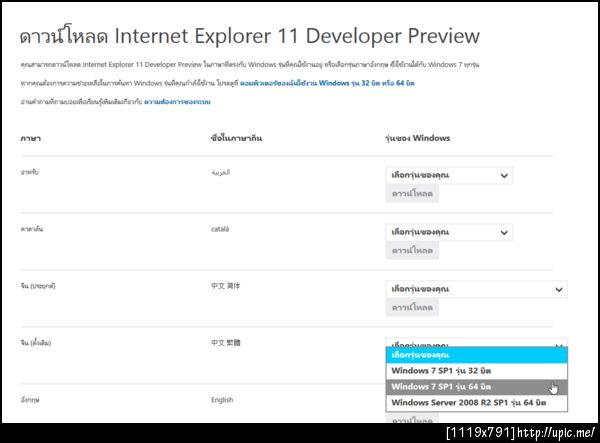The image size is (600, 443).
Task: Click the 'Windows' version column header
Action: point(417,138)
